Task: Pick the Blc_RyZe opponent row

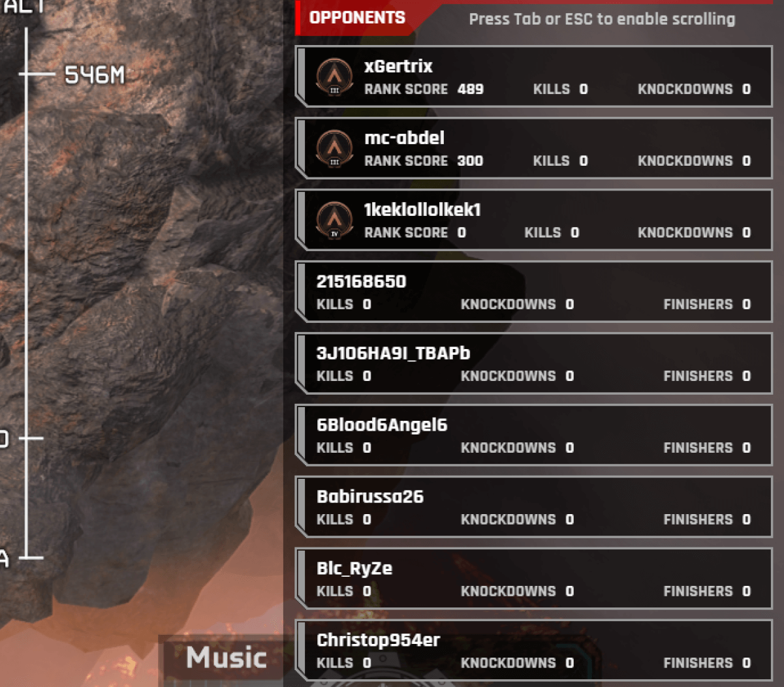Action: point(533,579)
